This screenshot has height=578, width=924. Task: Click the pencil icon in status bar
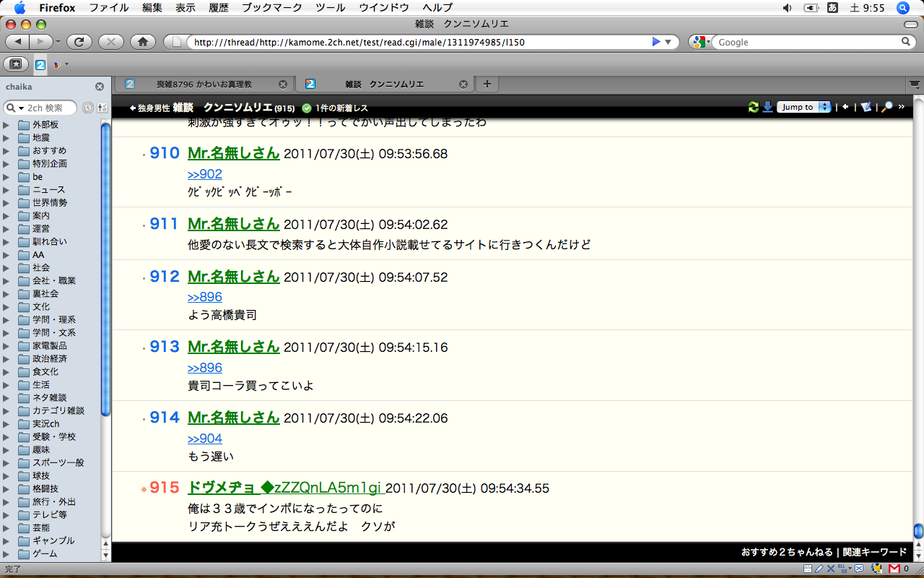tap(819, 569)
